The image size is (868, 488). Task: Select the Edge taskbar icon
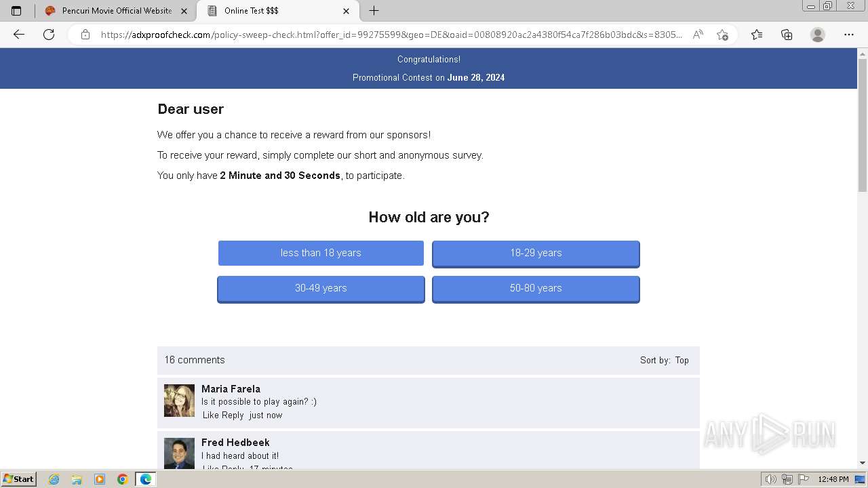point(146,479)
